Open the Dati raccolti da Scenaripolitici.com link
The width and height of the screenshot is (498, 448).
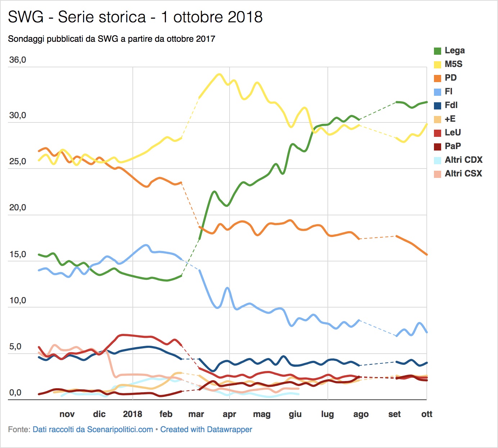93,429
